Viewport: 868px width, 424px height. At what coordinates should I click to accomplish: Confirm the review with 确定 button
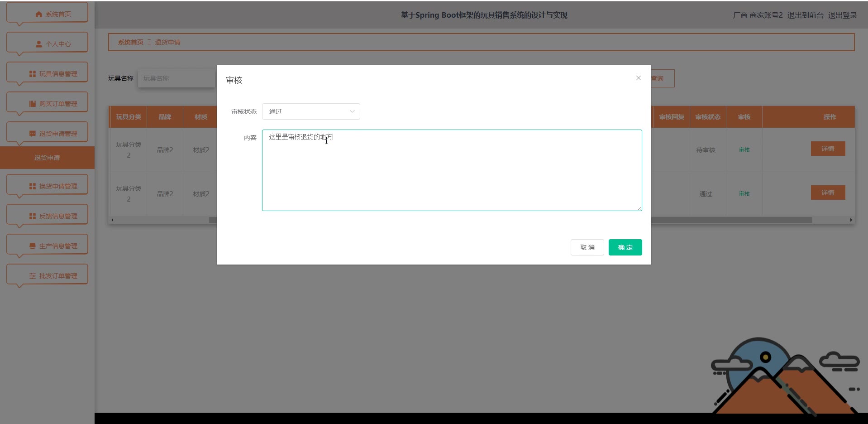tap(625, 247)
